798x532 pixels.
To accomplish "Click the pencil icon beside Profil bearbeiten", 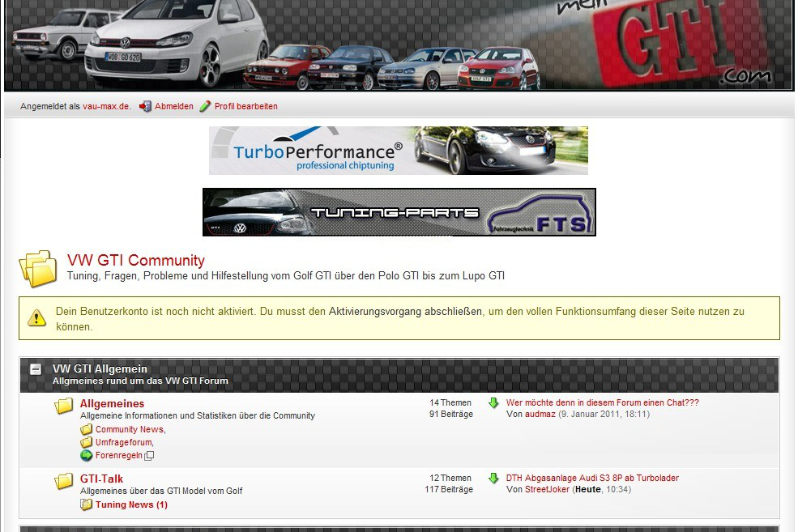I will (x=205, y=106).
